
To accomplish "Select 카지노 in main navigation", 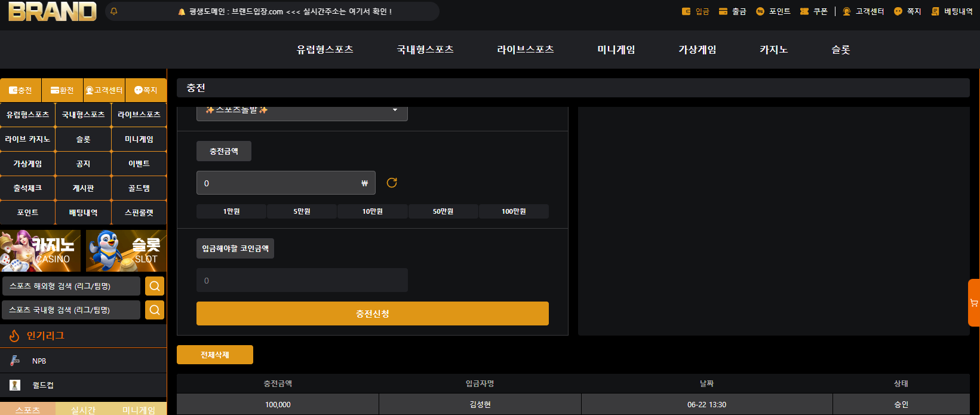I will tap(773, 50).
